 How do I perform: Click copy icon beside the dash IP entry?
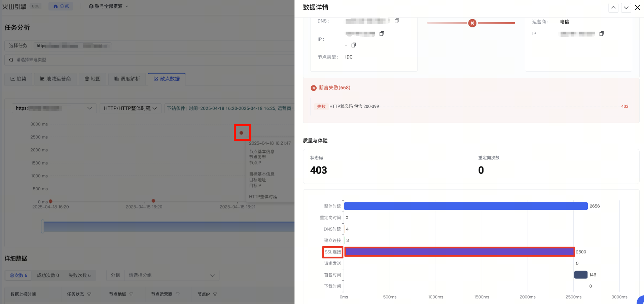354,45
